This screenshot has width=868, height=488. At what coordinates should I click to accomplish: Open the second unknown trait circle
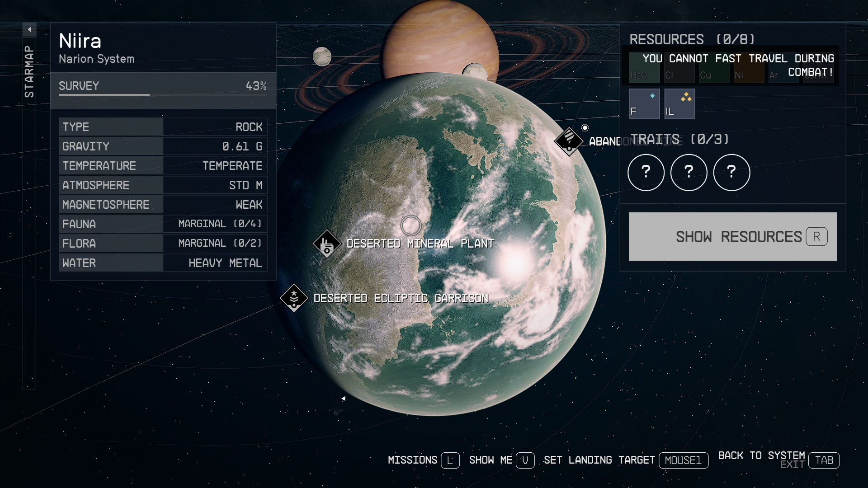coord(689,172)
